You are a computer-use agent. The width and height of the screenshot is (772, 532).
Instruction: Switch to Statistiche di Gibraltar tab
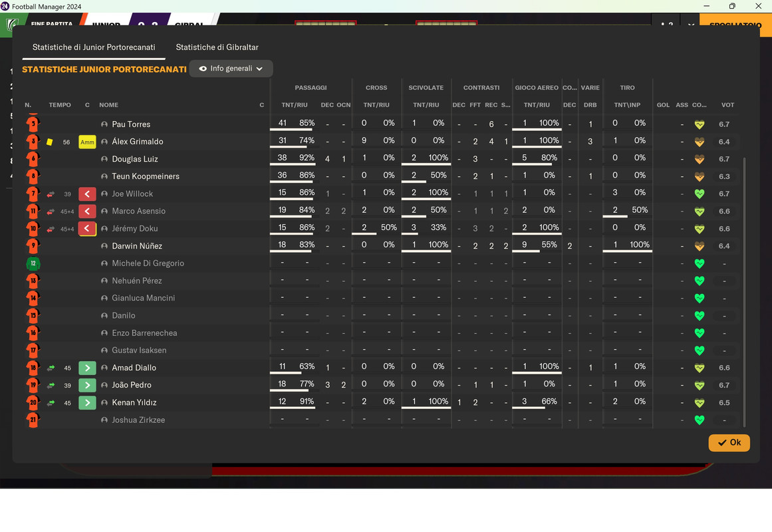click(x=217, y=47)
